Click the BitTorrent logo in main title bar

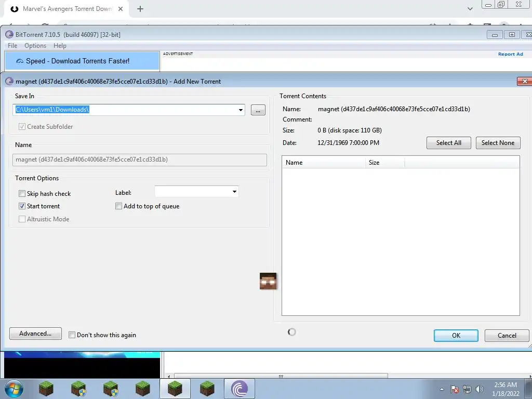(9, 34)
